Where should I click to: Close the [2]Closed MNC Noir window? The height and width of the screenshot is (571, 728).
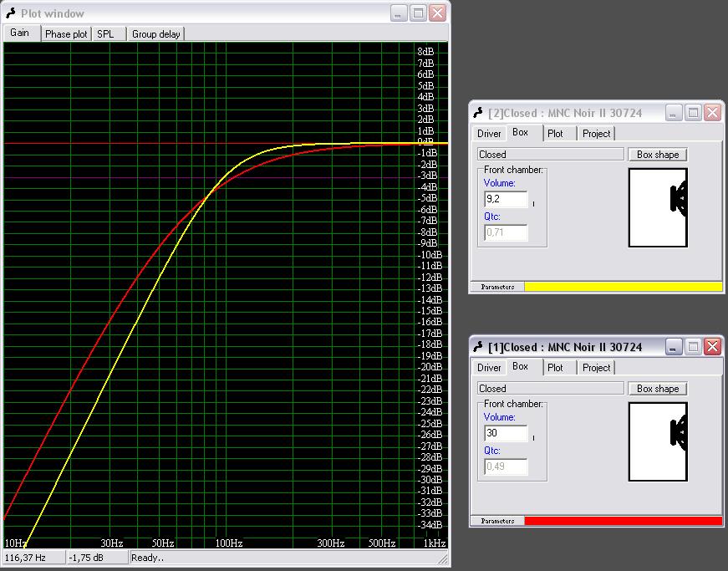pyautogui.click(x=713, y=113)
